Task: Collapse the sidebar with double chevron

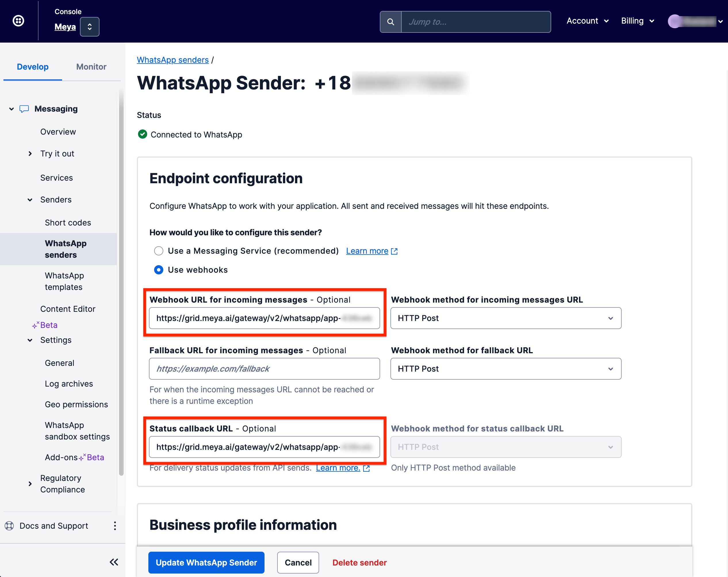Action: 114,562
